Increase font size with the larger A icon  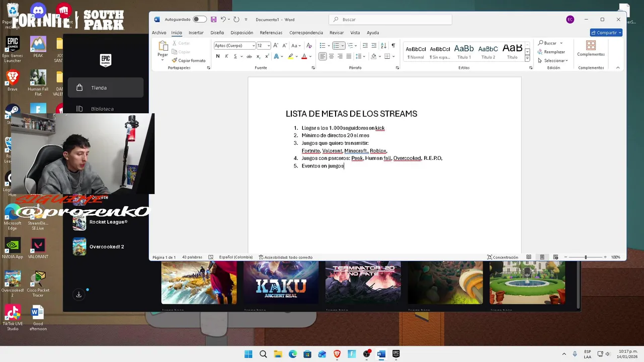point(276,45)
